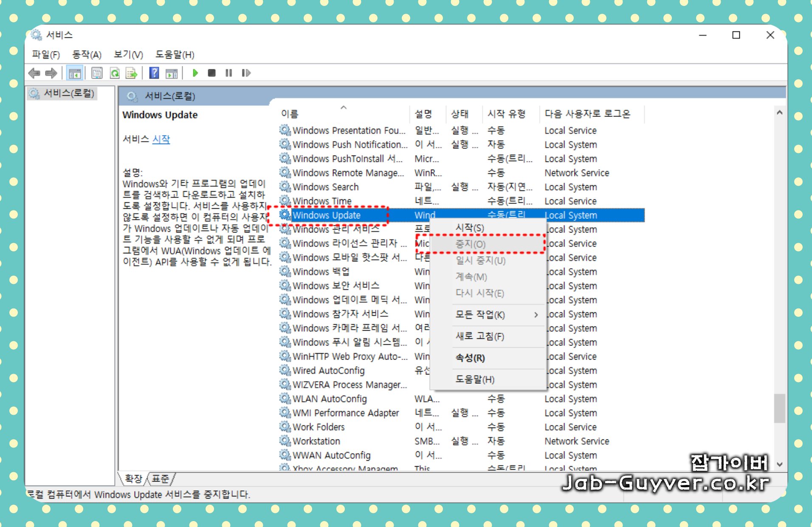Screen dimensions: 812x527
Task: Choose 중지(O) in the context menu
Action: (x=488, y=244)
